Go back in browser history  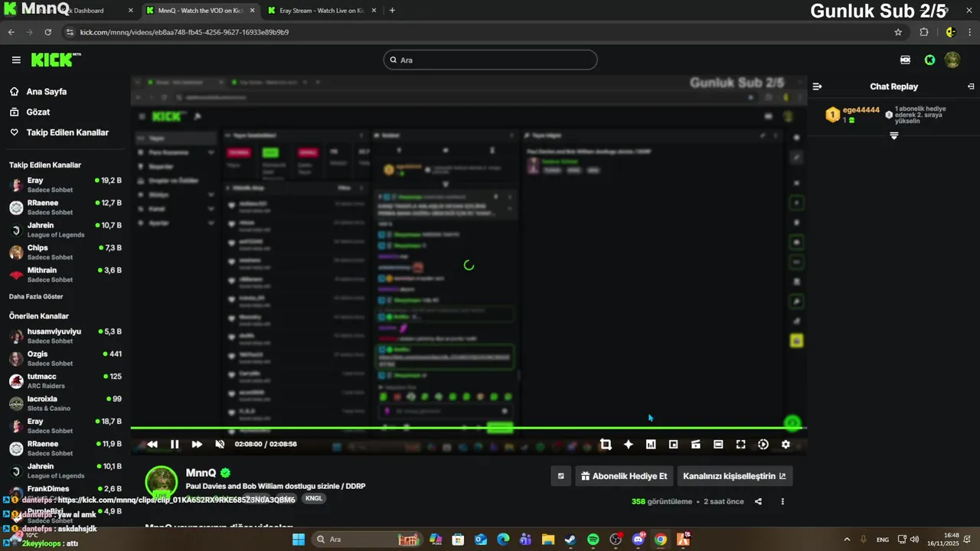[11, 32]
